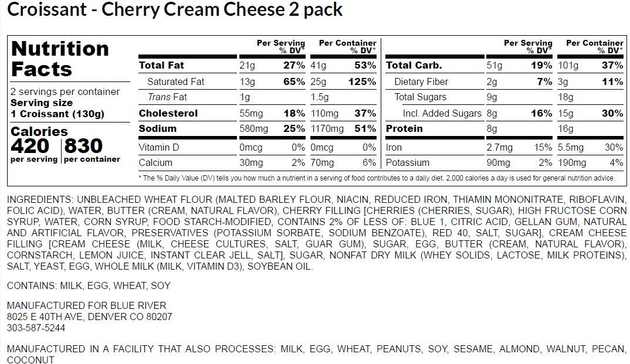Click the "CONTAINS: MILK, EGG, WHEAT, SOY" line
Image resolution: width=630 pixels, height=364 pixels.
pyautogui.click(x=89, y=285)
